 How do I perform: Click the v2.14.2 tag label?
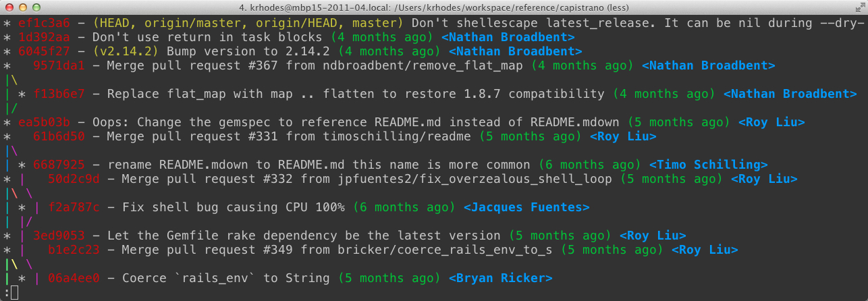pyautogui.click(x=126, y=51)
